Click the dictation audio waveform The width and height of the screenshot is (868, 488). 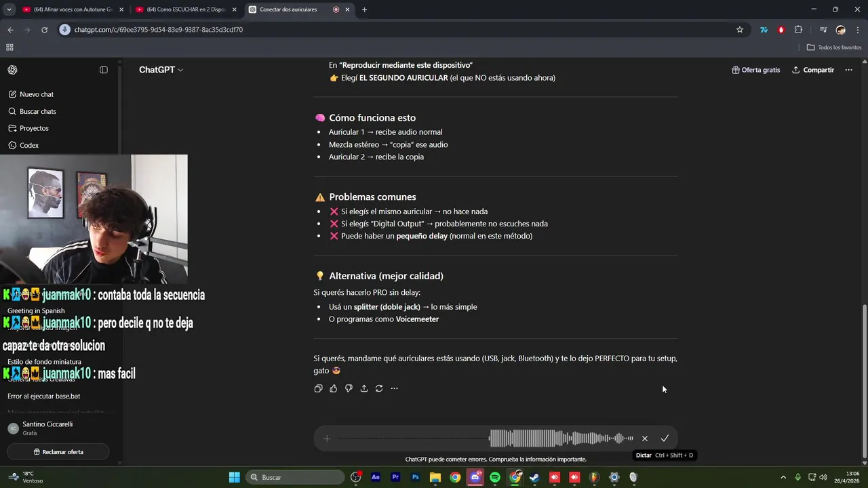coord(486,439)
